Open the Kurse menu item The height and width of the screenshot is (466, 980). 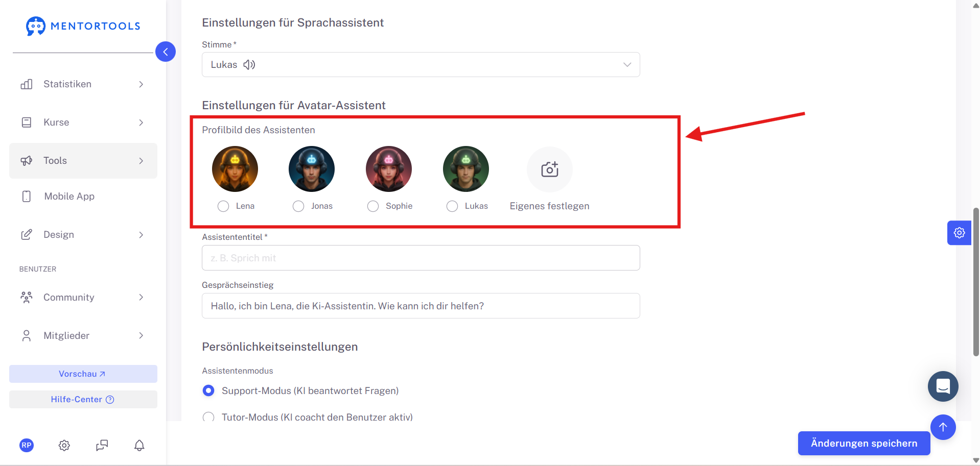pyautogui.click(x=83, y=122)
